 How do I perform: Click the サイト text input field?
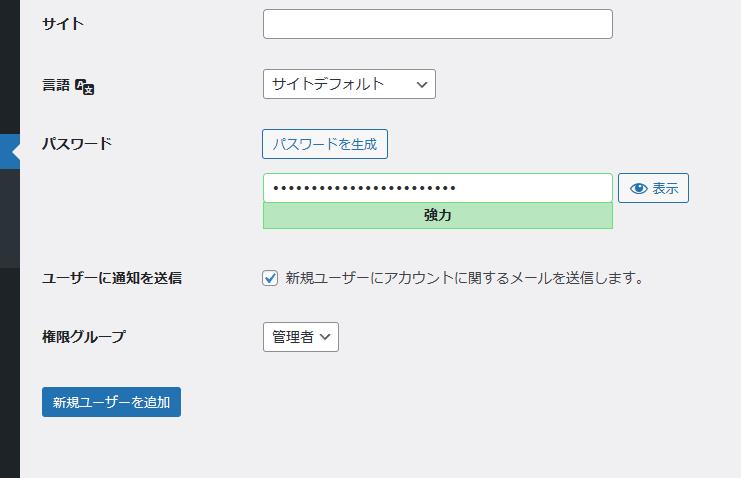click(437, 24)
